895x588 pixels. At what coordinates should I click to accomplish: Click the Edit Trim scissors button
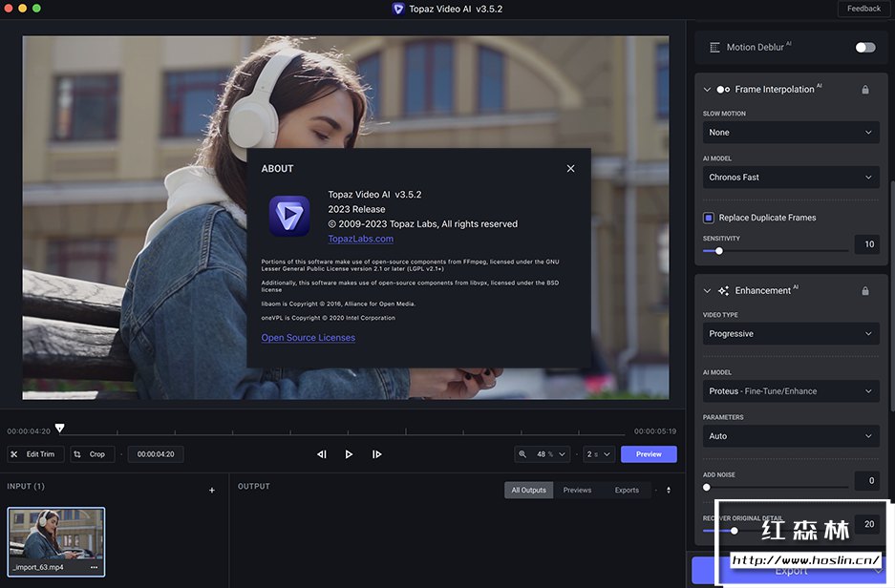coord(33,454)
